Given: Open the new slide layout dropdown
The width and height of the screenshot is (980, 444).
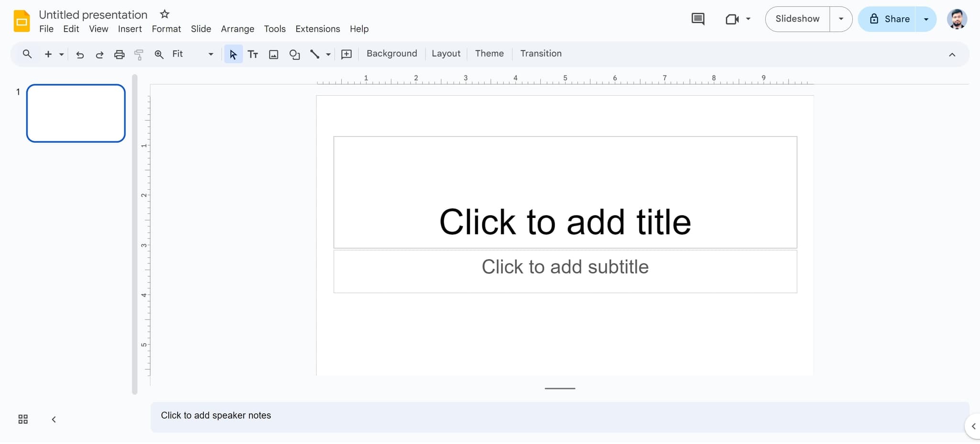Looking at the screenshot, I should pos(60,54).
